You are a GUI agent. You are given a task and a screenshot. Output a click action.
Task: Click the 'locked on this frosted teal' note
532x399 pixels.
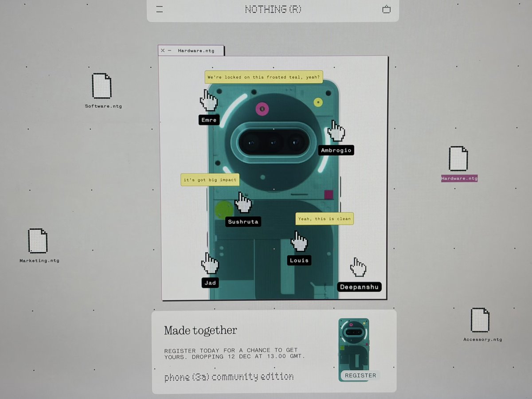pyautogui.click(x=263, y=77)
